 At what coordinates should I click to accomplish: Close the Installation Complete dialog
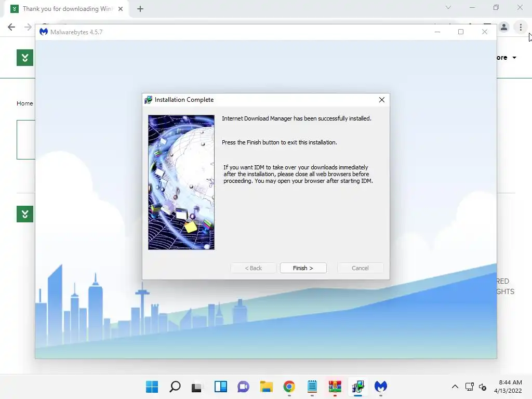pos(382,100)
